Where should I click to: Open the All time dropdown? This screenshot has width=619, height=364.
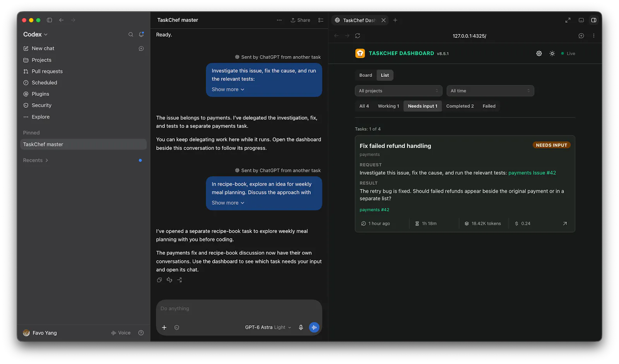(490, 91)
